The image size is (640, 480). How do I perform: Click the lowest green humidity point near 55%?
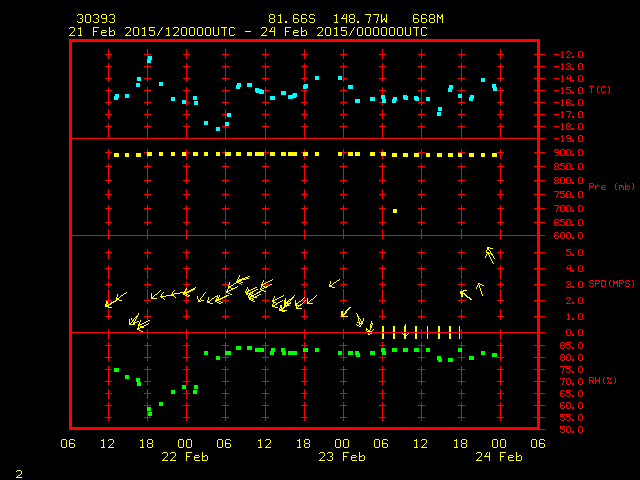click(150, 414)
